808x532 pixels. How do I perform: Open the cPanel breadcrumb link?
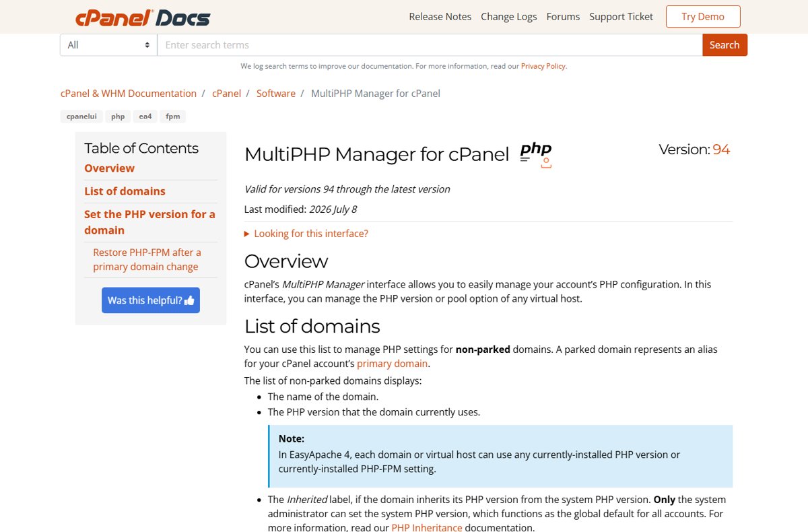(226, 94)
